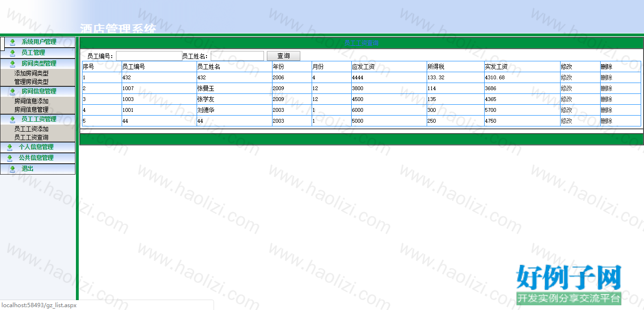The width and height of the screenshot is (644, 310).
Task: Click the net salary value 4365
Action: tap(491, 99)
